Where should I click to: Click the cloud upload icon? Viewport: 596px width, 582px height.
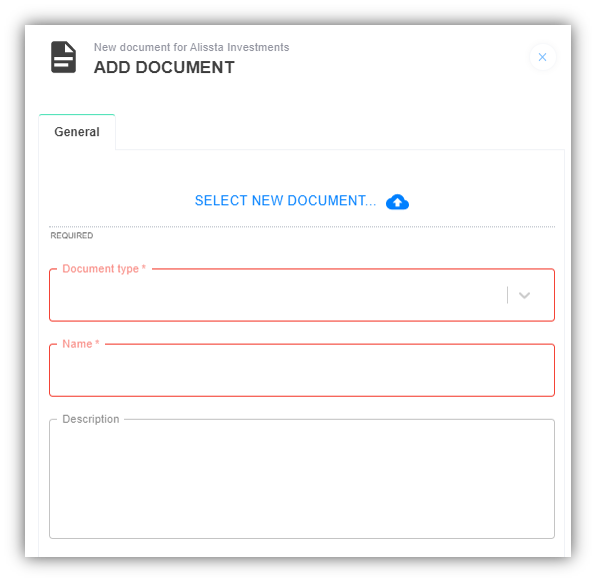(x=397, y=202)
